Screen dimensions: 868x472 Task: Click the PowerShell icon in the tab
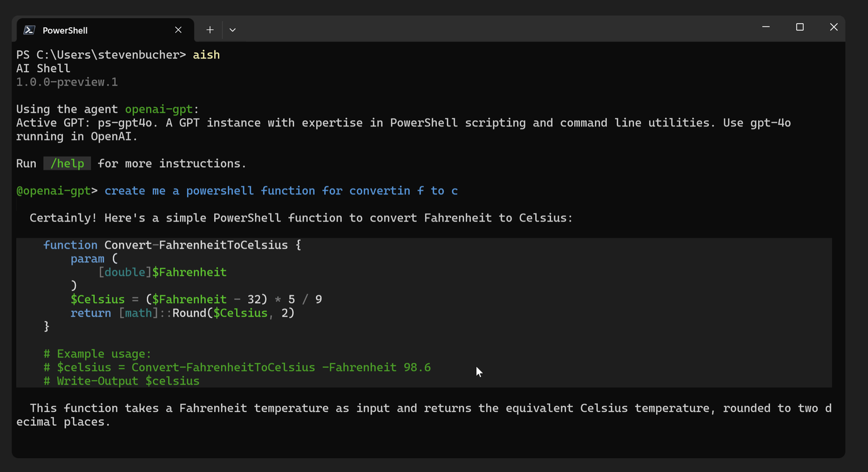(x=30, y=30)
